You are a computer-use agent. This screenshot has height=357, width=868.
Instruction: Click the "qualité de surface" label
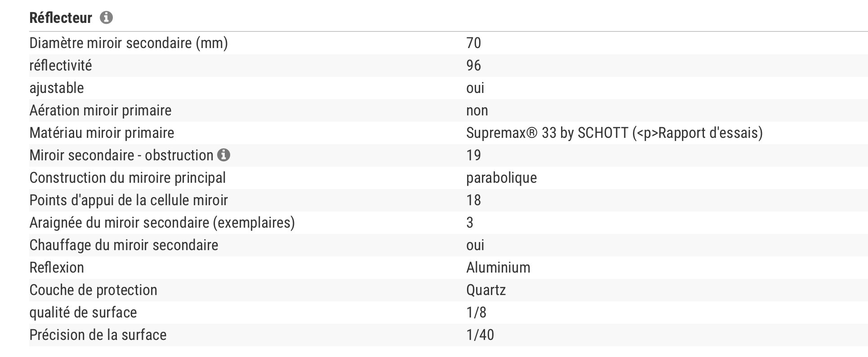[x=83, y=313]
